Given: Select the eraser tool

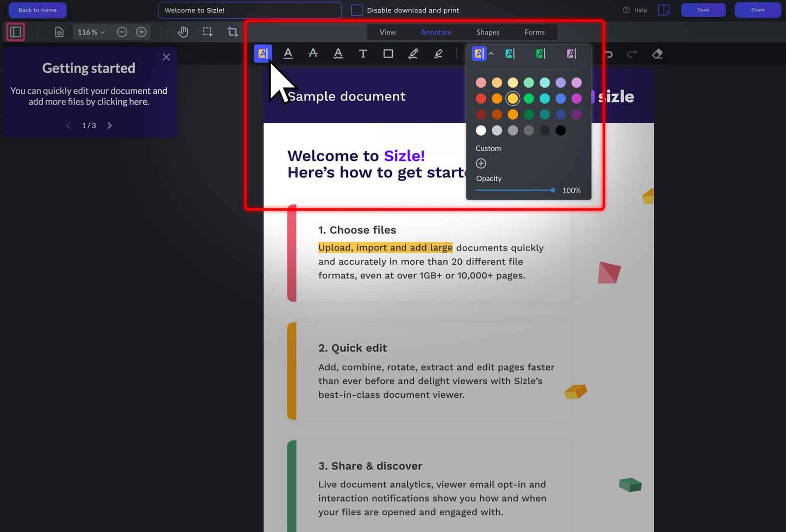Looking at the screenshot, I should click(x=657, y=54).
